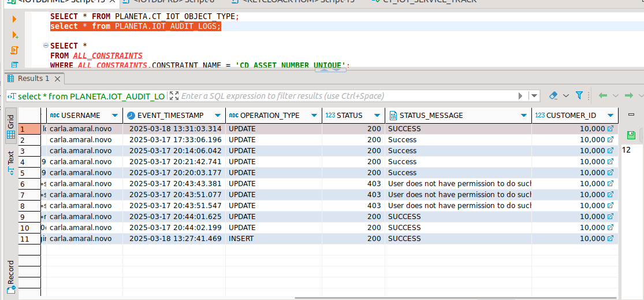644x300 pixels.
Task: Click the expand filter panel icon
Action: pyautogui.click(x=174, y=96)
